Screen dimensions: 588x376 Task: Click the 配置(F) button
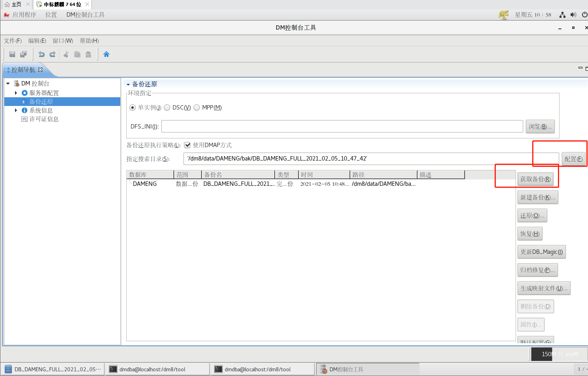(x=573, y=159)
